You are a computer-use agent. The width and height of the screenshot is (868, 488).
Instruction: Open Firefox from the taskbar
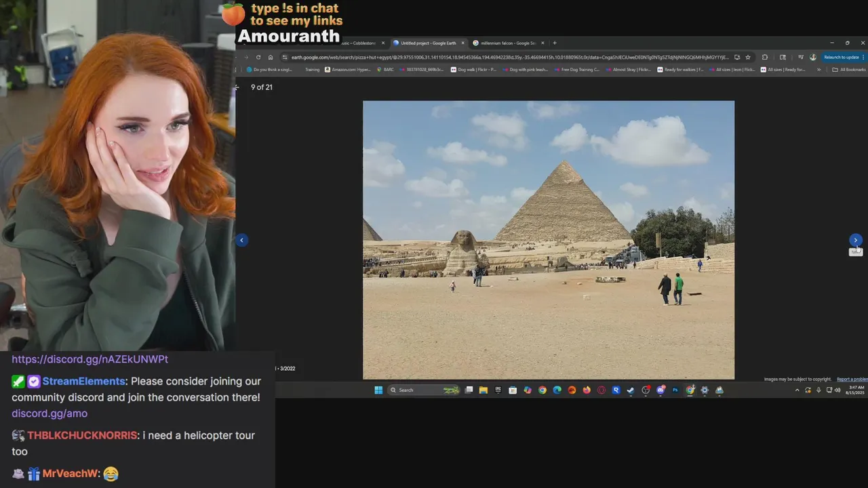587,390
